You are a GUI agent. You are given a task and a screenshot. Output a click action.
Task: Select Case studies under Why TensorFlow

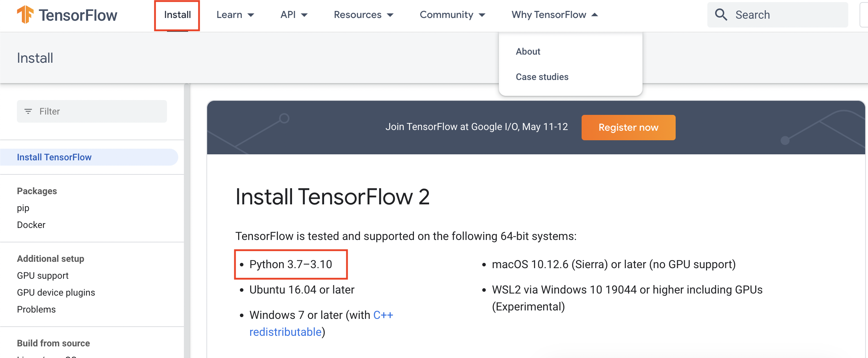coord(542,76)
